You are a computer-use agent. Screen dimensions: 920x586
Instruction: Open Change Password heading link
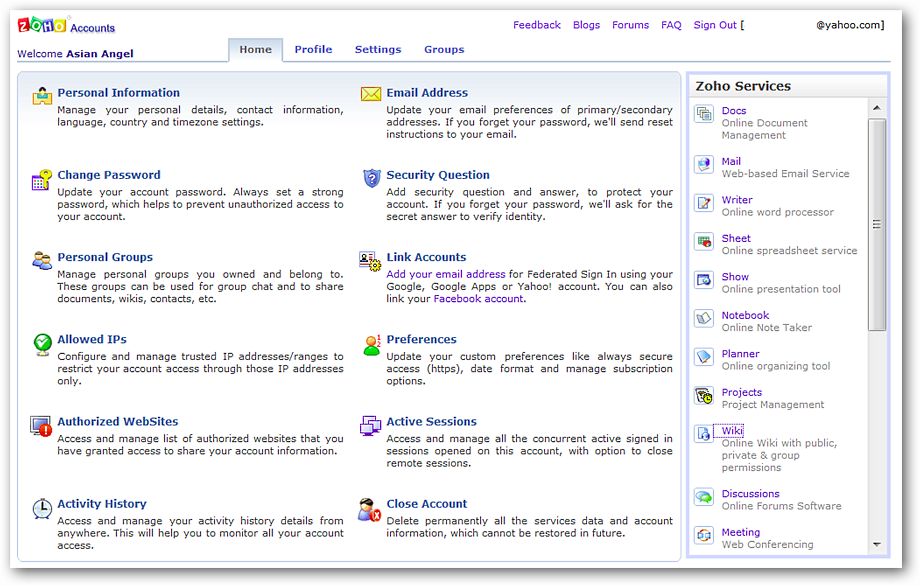coord(109,175)
